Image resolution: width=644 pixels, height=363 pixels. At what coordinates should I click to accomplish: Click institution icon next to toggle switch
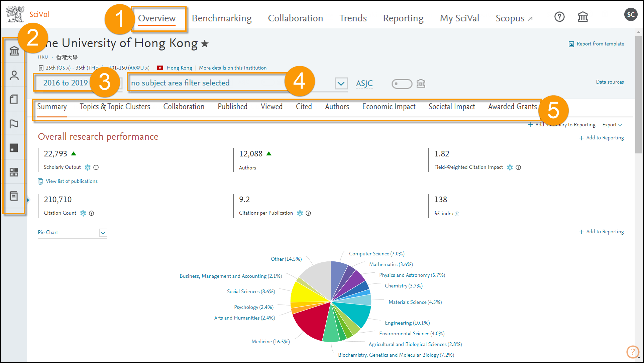point(421,84)
